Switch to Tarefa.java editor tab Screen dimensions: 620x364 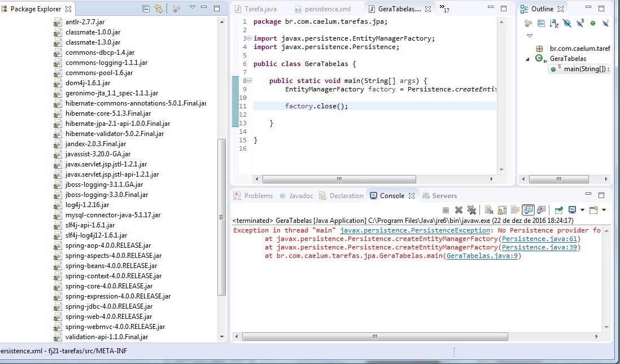click(256, 8)
